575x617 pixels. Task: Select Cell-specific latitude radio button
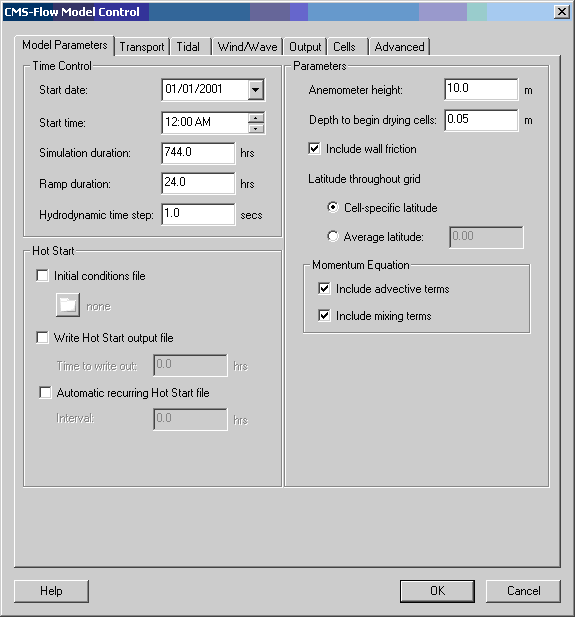click(x=333, y=207)
